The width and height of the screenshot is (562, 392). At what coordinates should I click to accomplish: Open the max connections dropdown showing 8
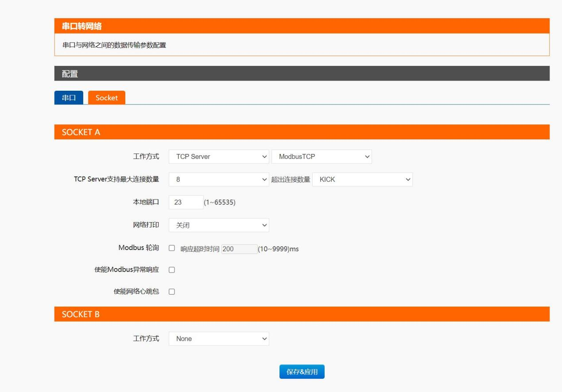[x=219, y=180]
